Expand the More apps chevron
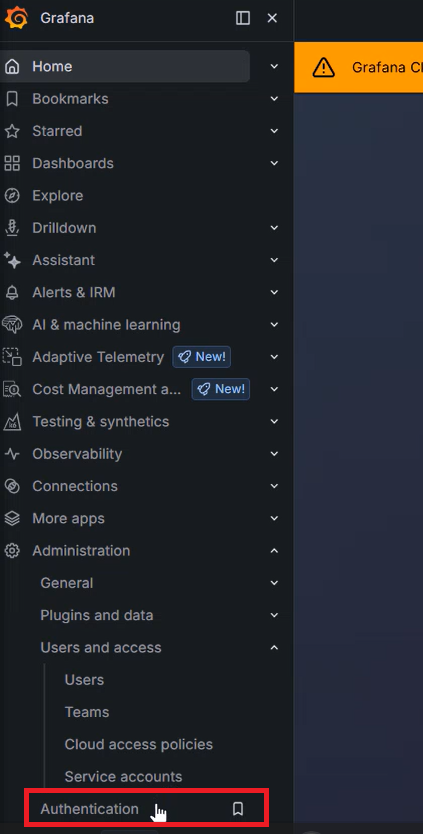The width and height of the screenshot is (423, 834). click(x=275, y=519)
